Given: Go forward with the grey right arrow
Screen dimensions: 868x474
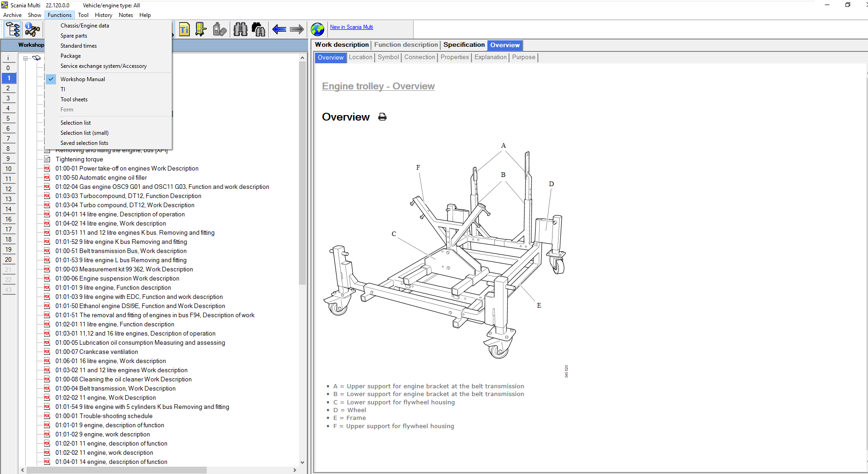Looking at the screenshot, I should [297, 30].
